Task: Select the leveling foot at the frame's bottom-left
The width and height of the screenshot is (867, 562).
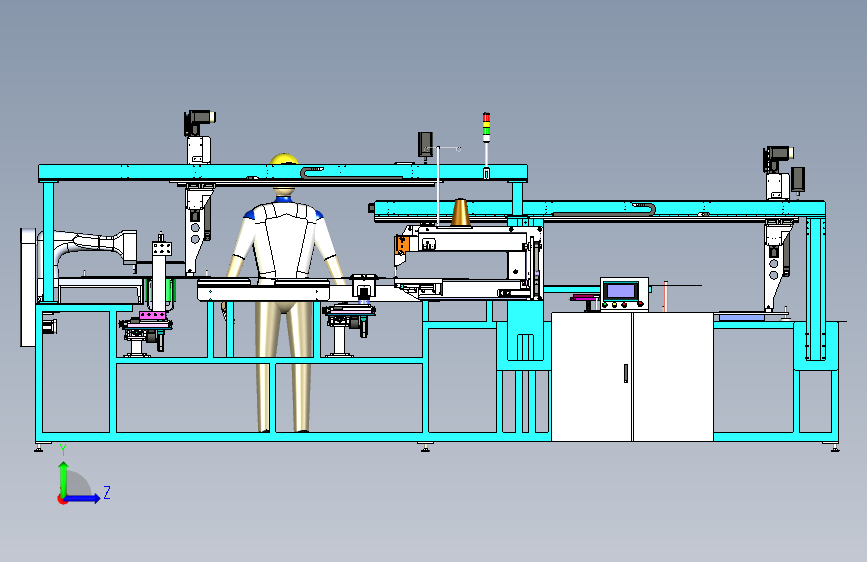Action: point(38,447)
